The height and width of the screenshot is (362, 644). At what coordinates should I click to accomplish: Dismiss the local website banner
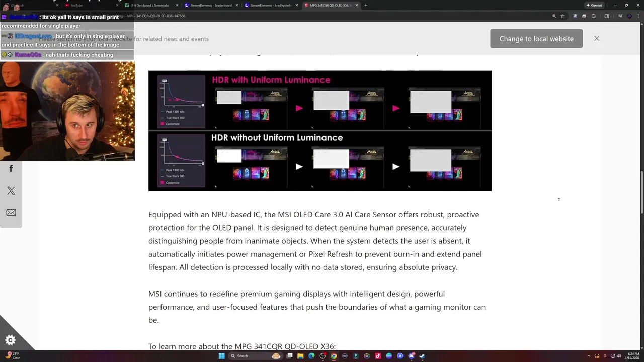(597, 38)
